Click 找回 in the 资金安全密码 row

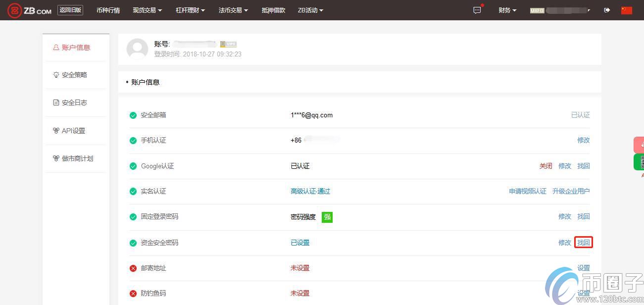pos(584,243)
